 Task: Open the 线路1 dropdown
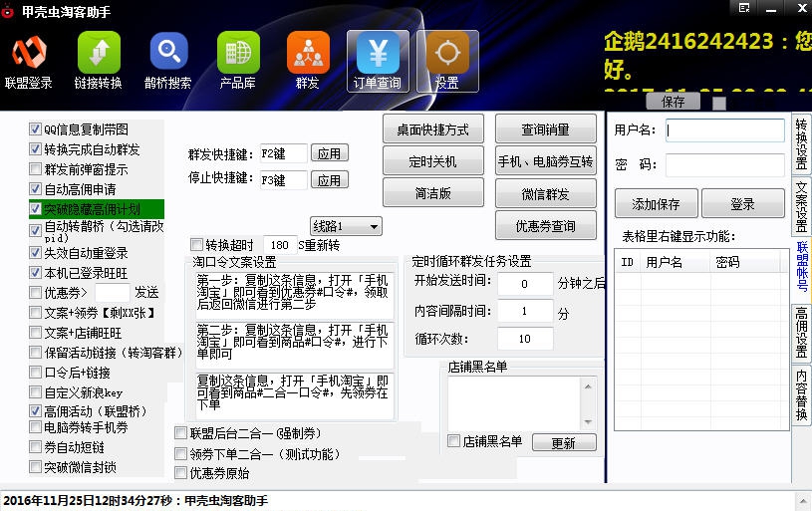(346, 226)
